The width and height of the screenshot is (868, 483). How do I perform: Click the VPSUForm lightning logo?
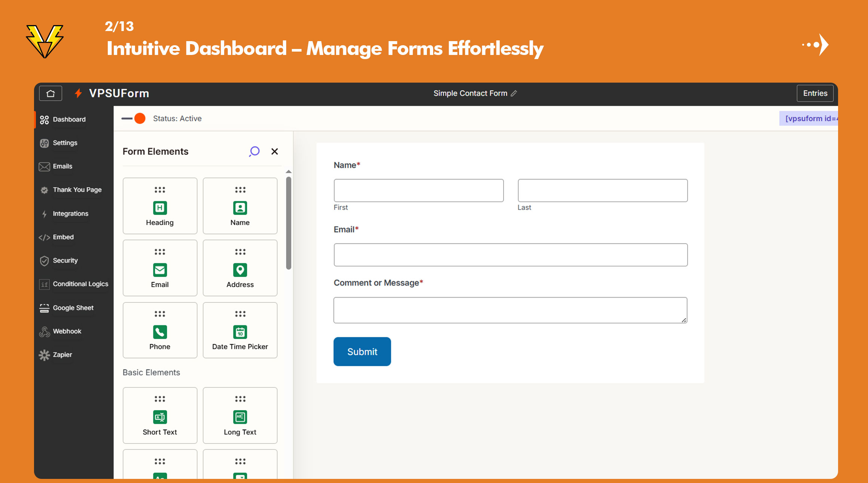pos(78,93)
